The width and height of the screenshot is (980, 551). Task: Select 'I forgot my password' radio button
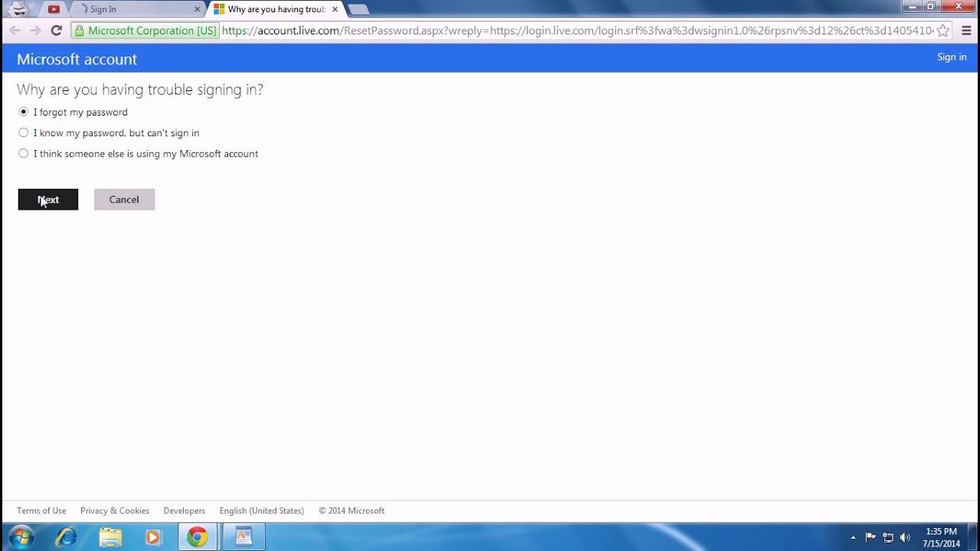coord(24,112)
